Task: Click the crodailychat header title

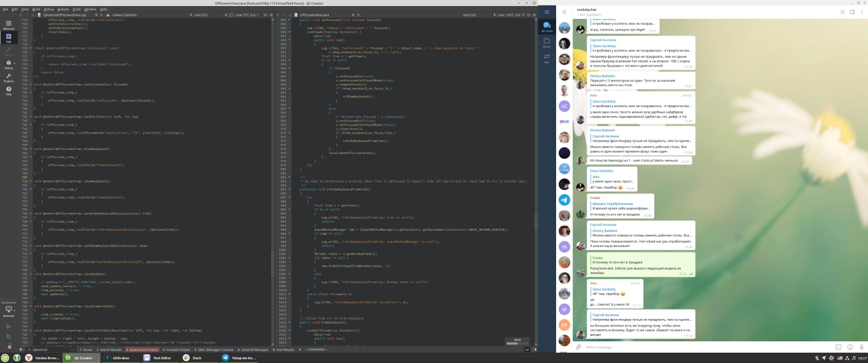Action: click(585, 9)
